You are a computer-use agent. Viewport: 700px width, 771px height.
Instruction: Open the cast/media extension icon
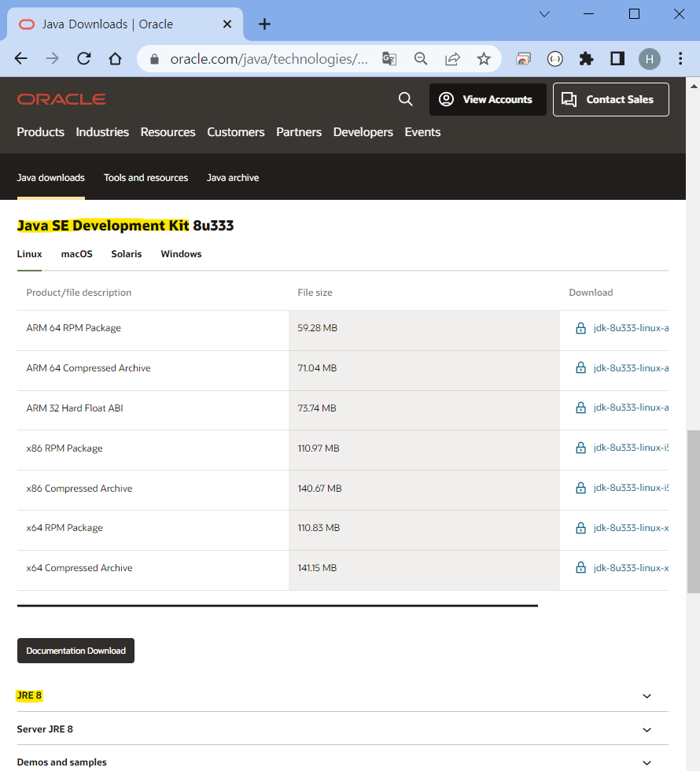click(x=524, y=59)
